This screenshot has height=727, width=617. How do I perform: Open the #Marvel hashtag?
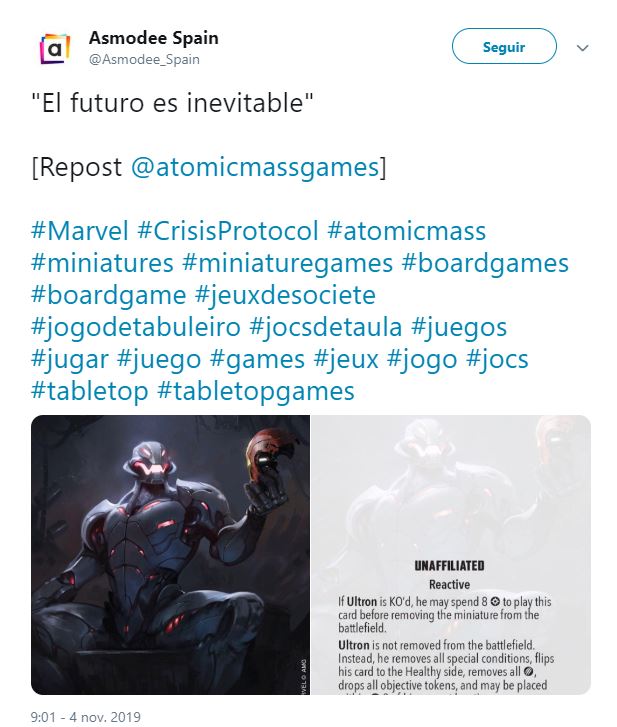click(80, 230)
